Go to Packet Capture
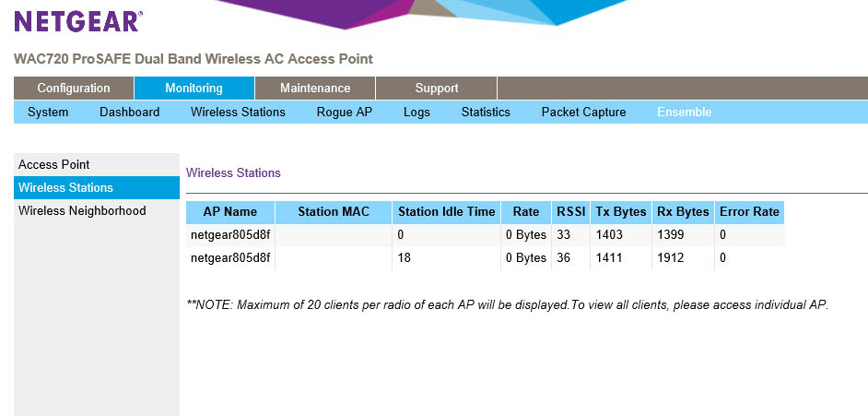Viewport: 868px width, 416px height. coord(583,112)
